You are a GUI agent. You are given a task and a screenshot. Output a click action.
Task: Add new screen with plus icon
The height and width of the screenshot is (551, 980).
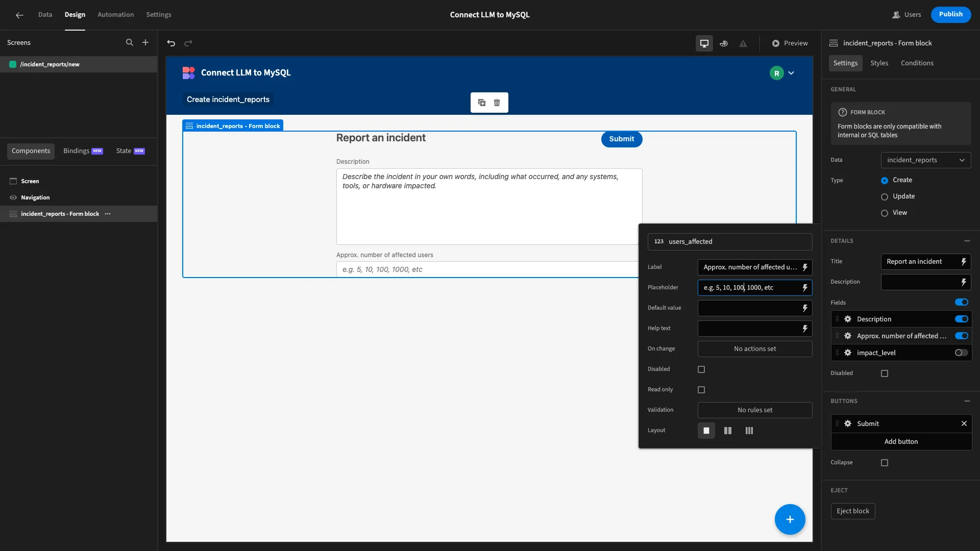coord(145,43)
